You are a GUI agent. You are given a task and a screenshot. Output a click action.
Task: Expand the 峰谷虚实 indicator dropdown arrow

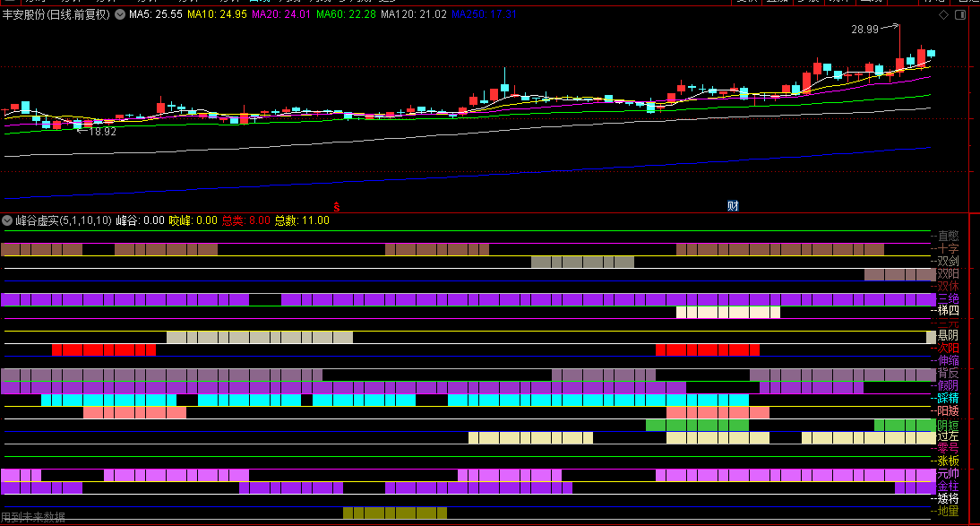click(7, 220)
